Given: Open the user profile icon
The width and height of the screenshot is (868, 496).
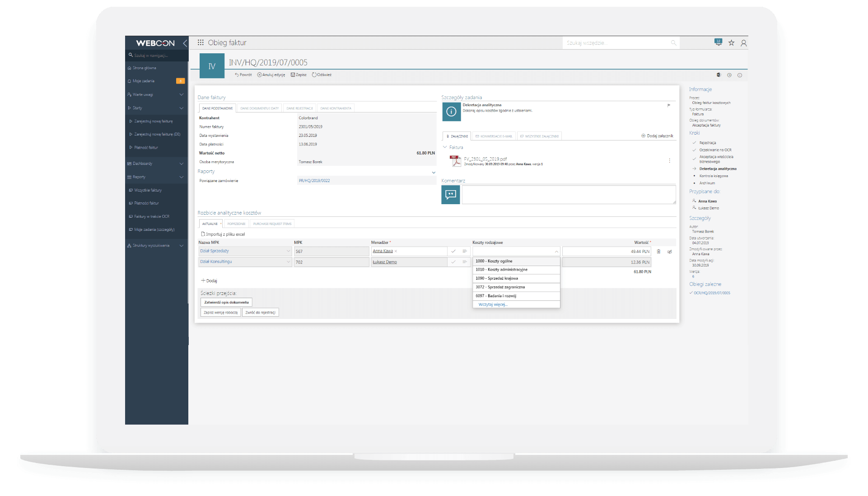Looking at the screenshot, I should [x=743, y=43].
